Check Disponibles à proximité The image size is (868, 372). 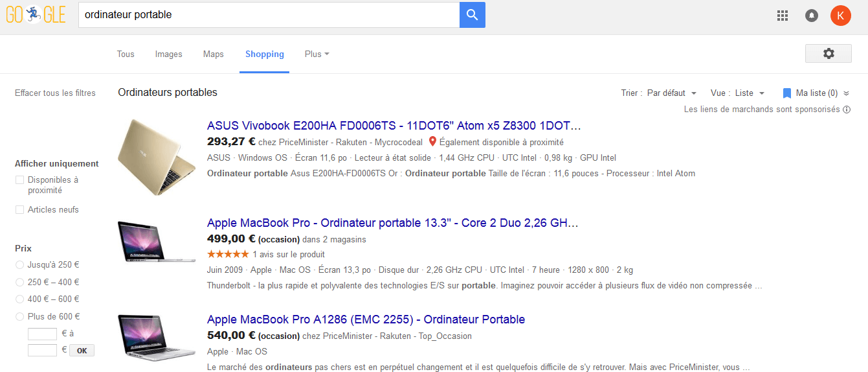(19, 180)
